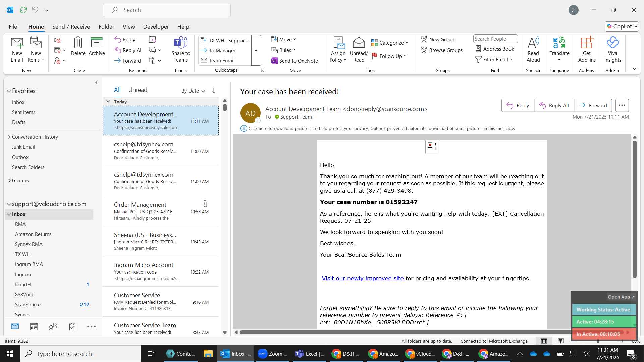Switch to Calendar view icon
Image resolution: width=644 pixels, height=362 pixels.
click(x=34, y=327)
